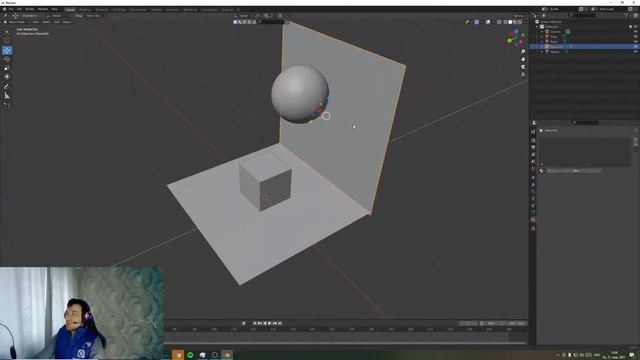Jump to timeline end button
The width and height of the screenshot is (640, 360).
[280, 323]
